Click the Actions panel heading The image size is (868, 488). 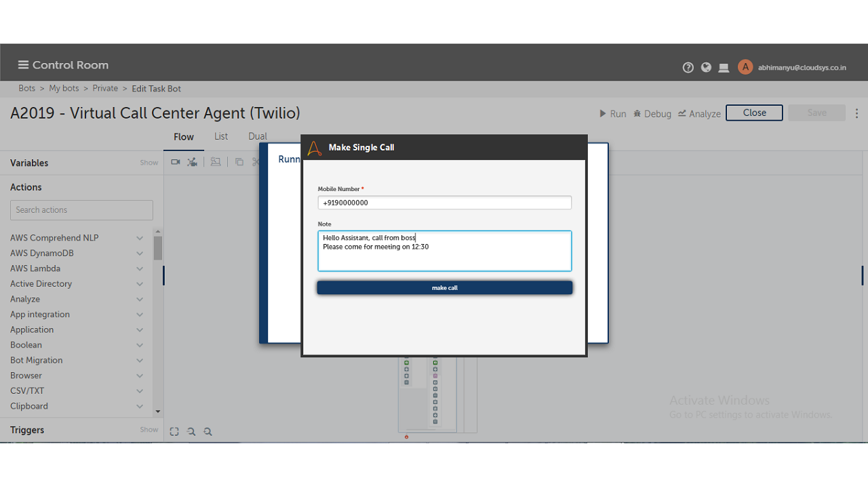(x=26, y=187)
